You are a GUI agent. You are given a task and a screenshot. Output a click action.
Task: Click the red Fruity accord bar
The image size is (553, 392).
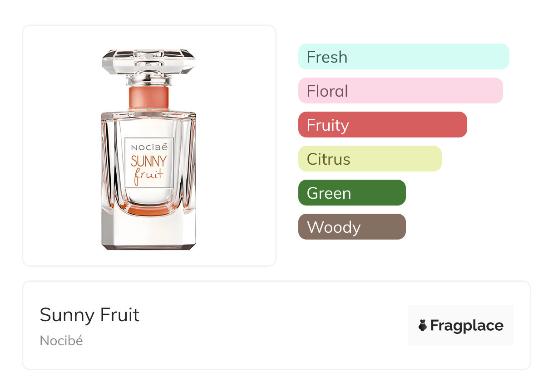click(x=382, y=125)
